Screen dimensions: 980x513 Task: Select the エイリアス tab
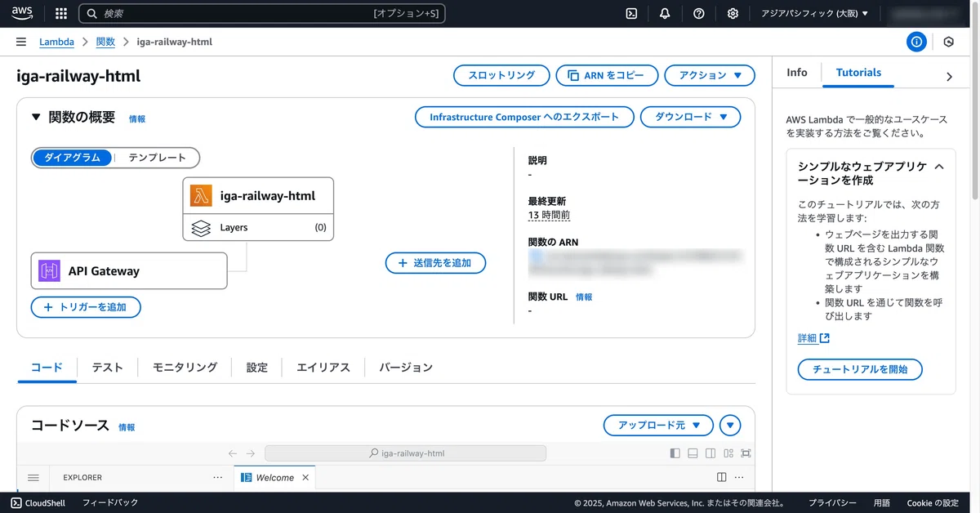(x=323, y=368)
